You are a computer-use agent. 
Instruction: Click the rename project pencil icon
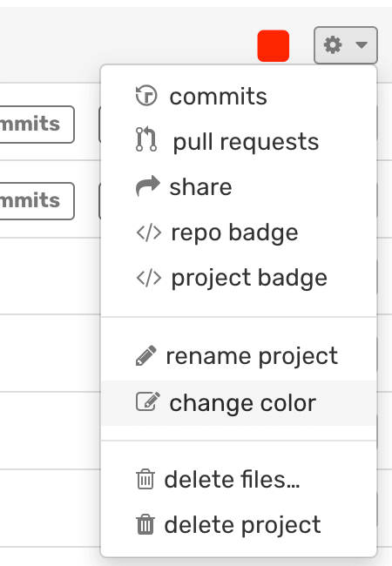click(146, 356)
